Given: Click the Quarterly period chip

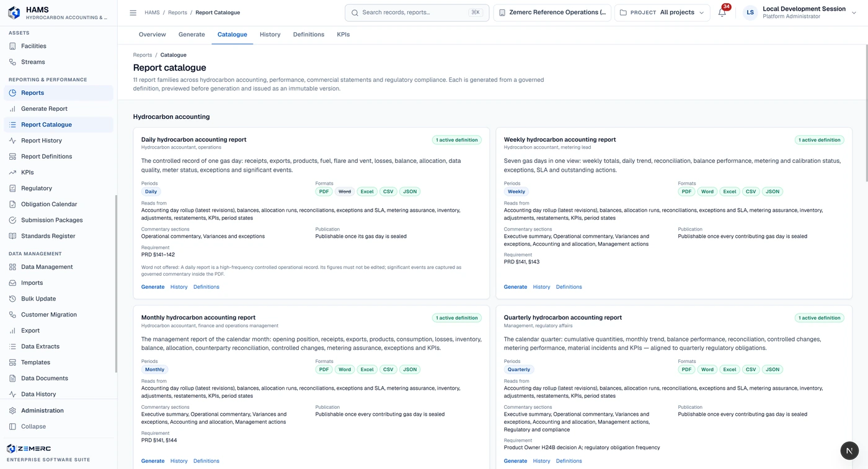Looking at the screenshot, I should click(519, 369).
